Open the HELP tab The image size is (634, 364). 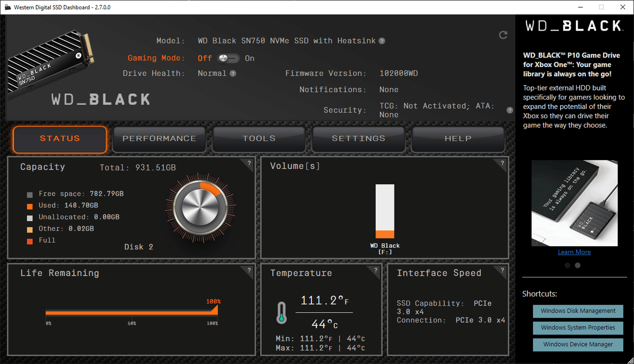point(458,140)
